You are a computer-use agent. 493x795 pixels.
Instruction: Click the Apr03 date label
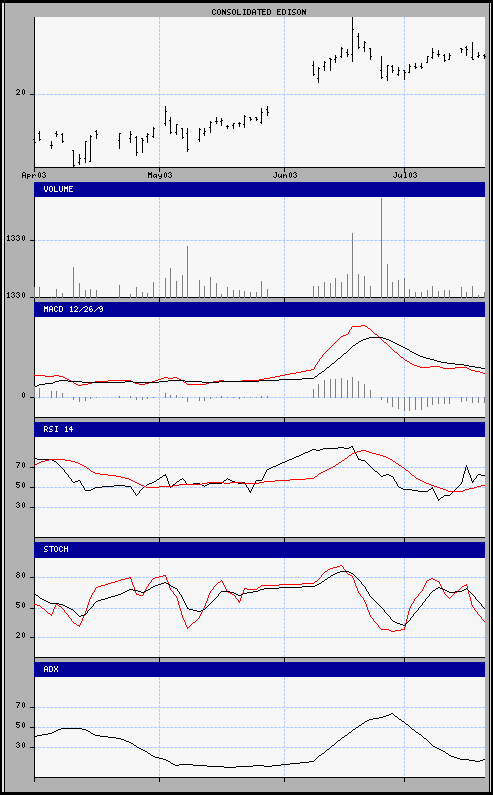(x=34, y=175)
